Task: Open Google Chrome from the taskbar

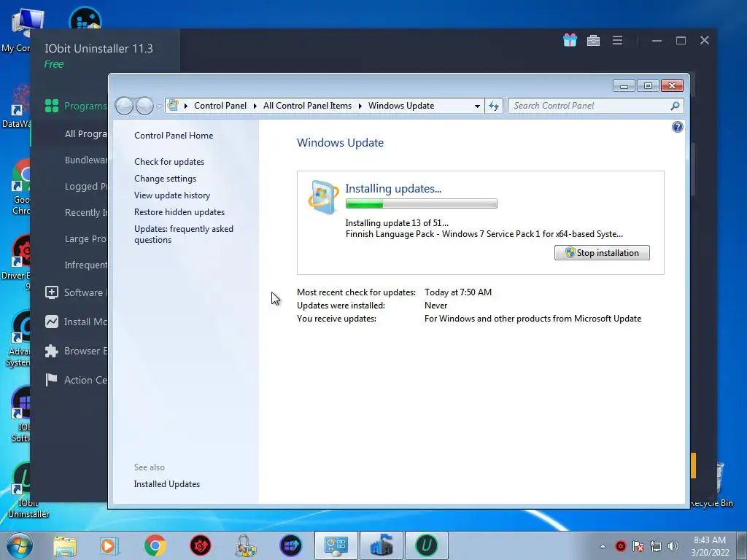Action: coord(155,545)
